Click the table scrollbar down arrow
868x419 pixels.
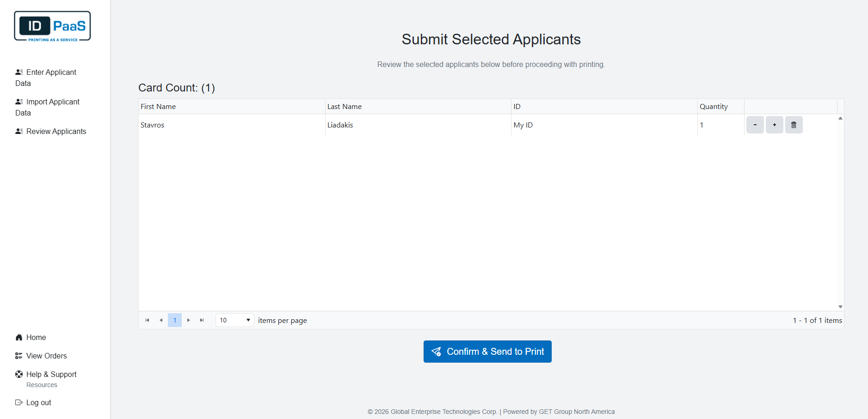pos(840,306)
